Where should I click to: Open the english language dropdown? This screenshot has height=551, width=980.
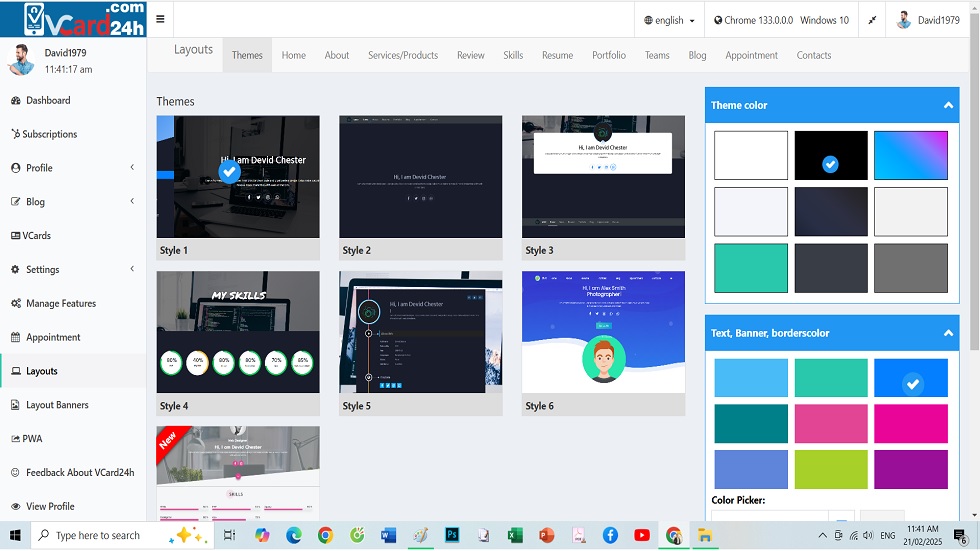[x=669, y=20]
